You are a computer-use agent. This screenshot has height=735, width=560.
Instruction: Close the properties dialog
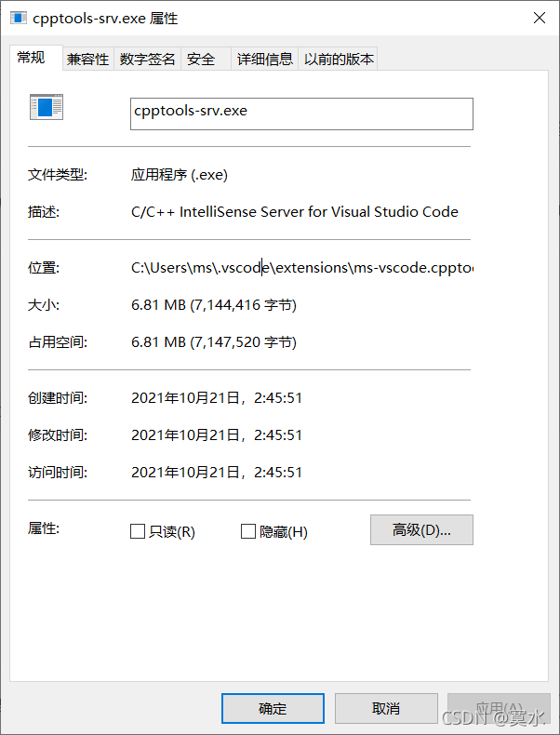(540, 18)
